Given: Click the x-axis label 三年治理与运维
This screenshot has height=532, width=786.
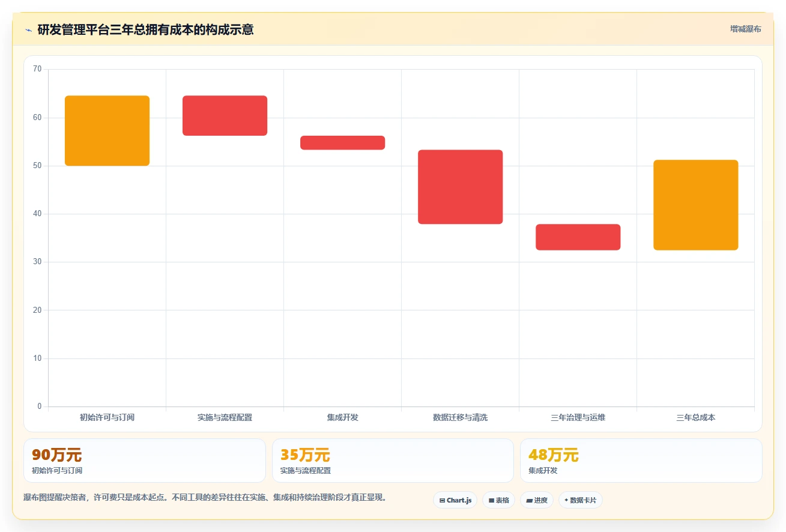Looking at the screenshot, I should coord(578,417).
